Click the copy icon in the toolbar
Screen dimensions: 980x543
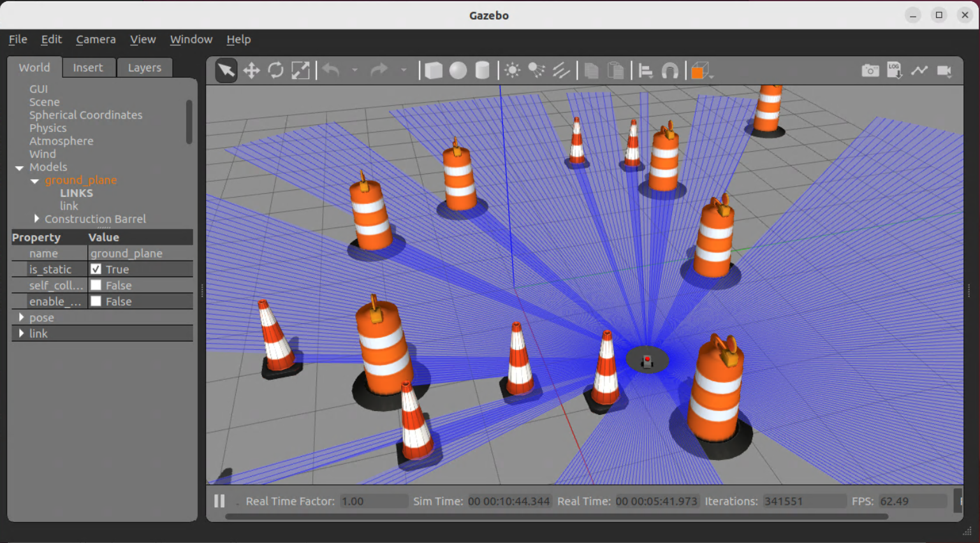(x=591, y=70)
